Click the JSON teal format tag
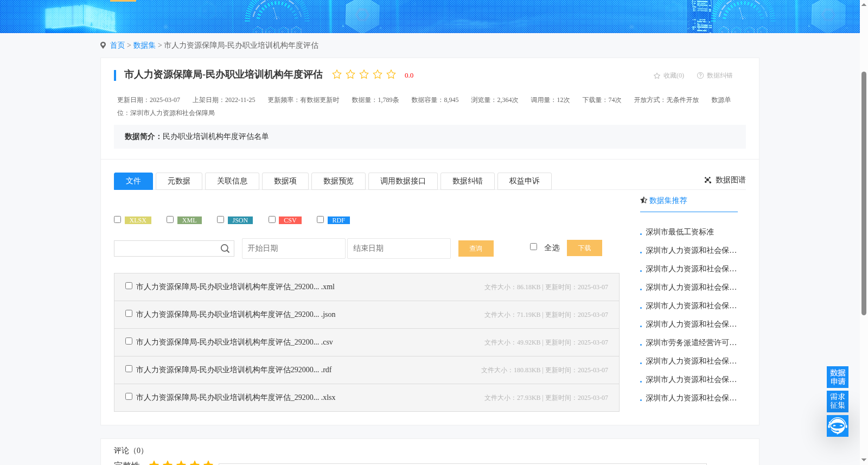The image size is (868, 465). pos(240,220)
